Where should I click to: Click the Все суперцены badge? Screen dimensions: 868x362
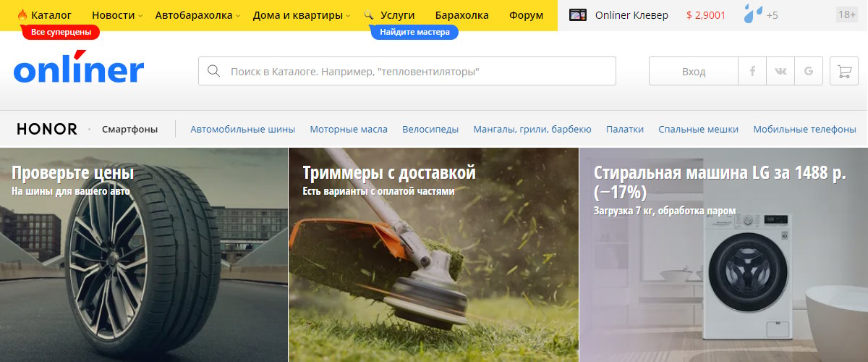coord(61,32)
